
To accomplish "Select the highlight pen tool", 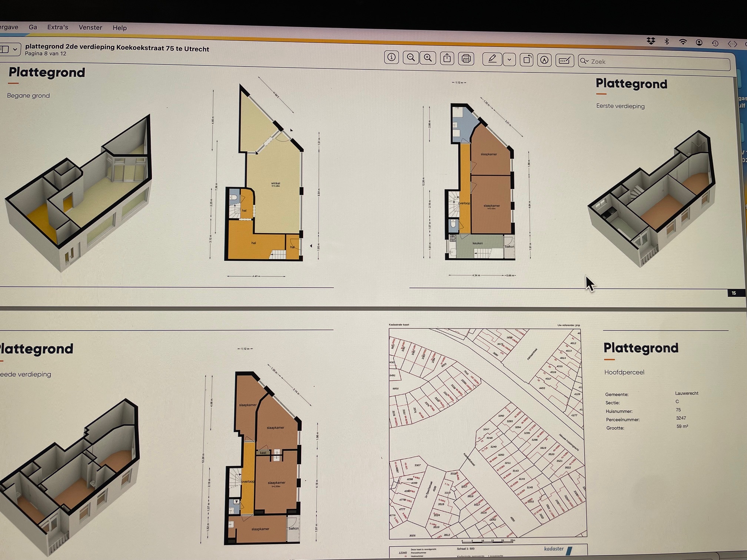I will pyautogui.click(x=492, y=59).
